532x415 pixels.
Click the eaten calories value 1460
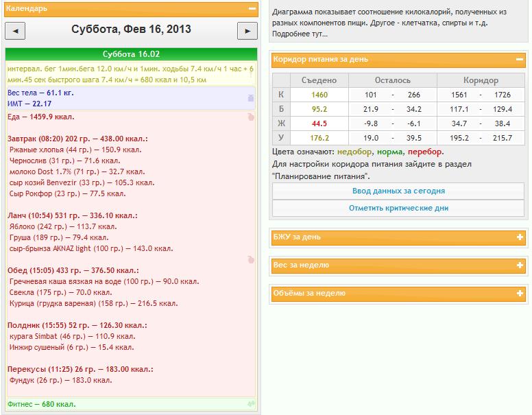(x=319, y=95)
